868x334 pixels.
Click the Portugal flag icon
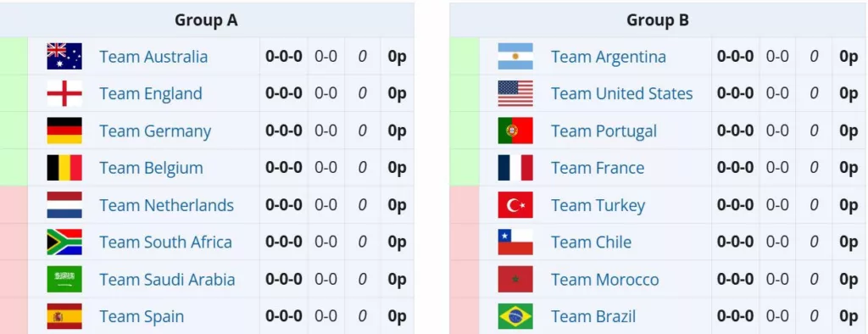tap(515, 131)
